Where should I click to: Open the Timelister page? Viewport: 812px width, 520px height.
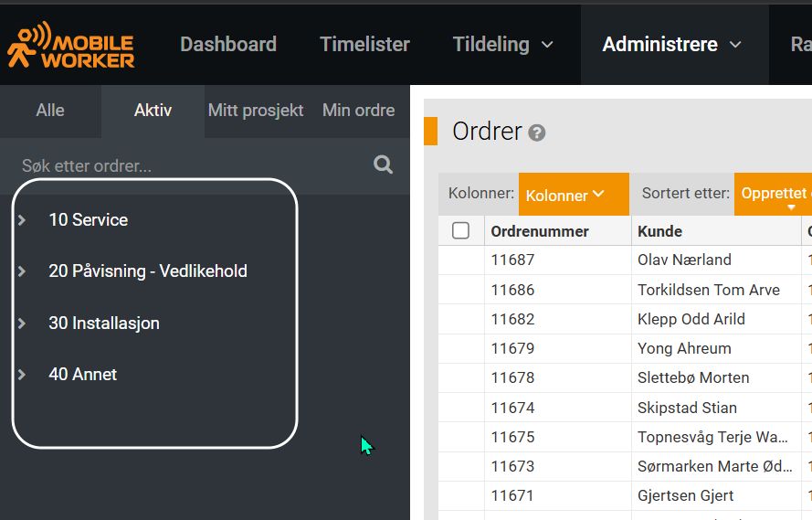(x=364, y=44)
